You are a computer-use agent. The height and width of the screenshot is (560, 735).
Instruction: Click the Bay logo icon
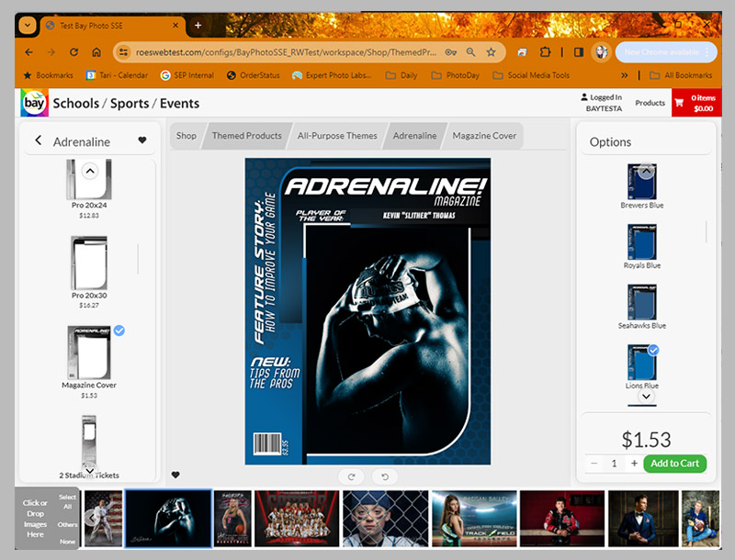click(x=34, y=103)
